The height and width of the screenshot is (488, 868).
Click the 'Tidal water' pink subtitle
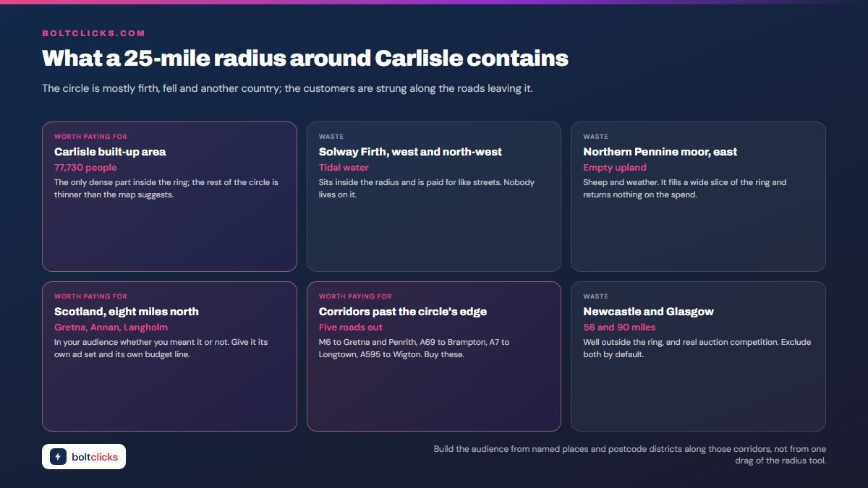point(344,168)
